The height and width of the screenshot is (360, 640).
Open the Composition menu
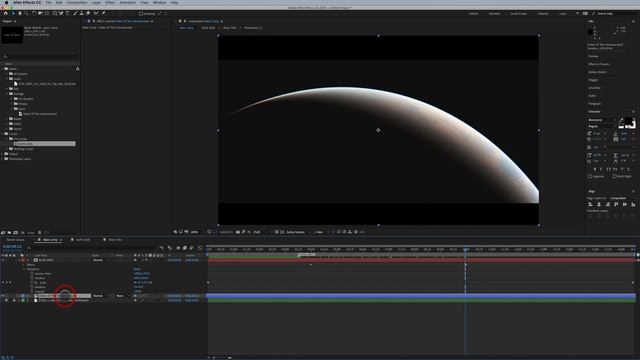point(77,2)
